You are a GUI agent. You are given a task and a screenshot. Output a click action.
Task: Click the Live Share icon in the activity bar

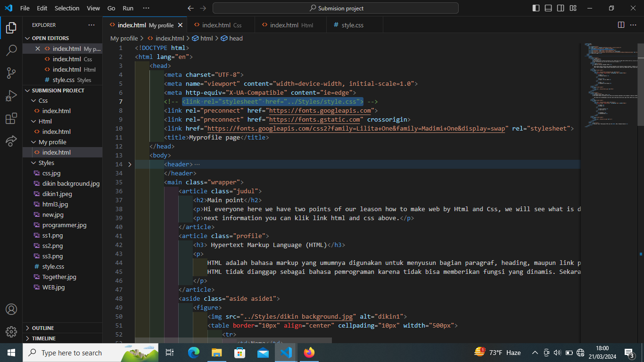pyautogui.click(x=11, y=141)
